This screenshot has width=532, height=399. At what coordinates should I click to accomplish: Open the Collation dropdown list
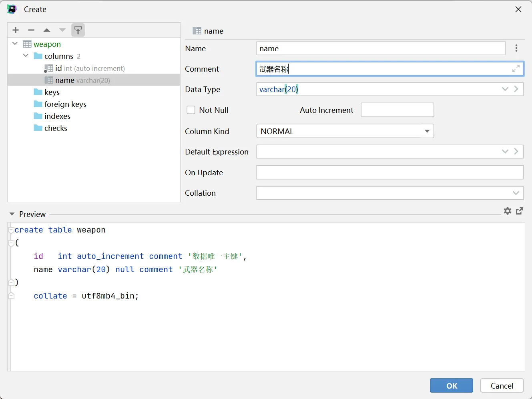tap(516, 193)
